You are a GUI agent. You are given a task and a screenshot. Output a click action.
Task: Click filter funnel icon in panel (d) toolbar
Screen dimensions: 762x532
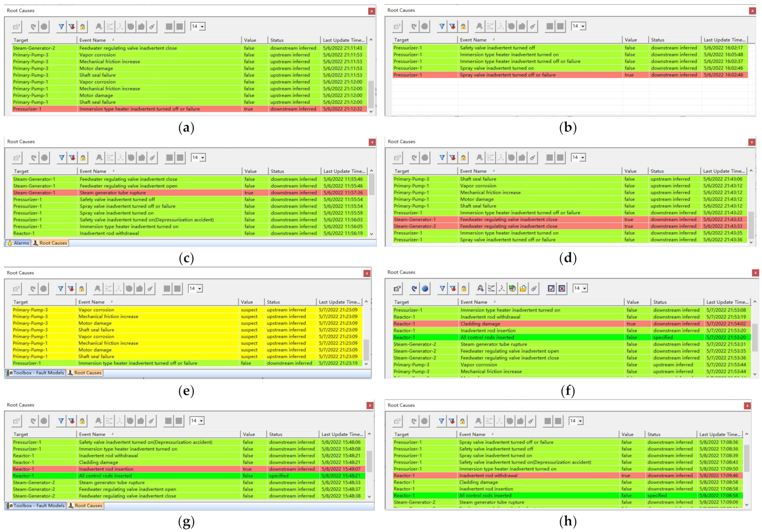442,157
